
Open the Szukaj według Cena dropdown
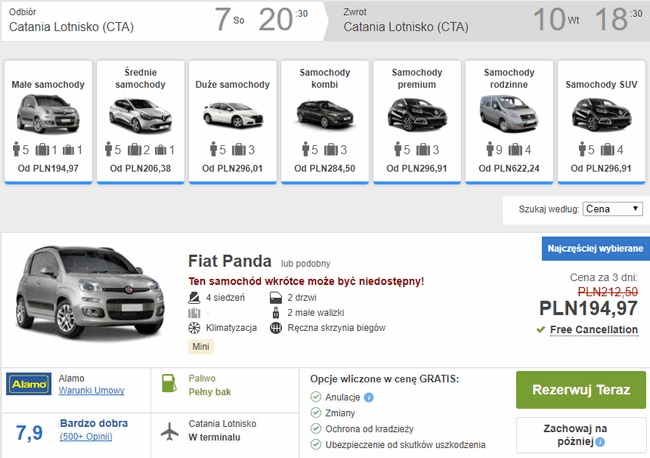(612, 209)
